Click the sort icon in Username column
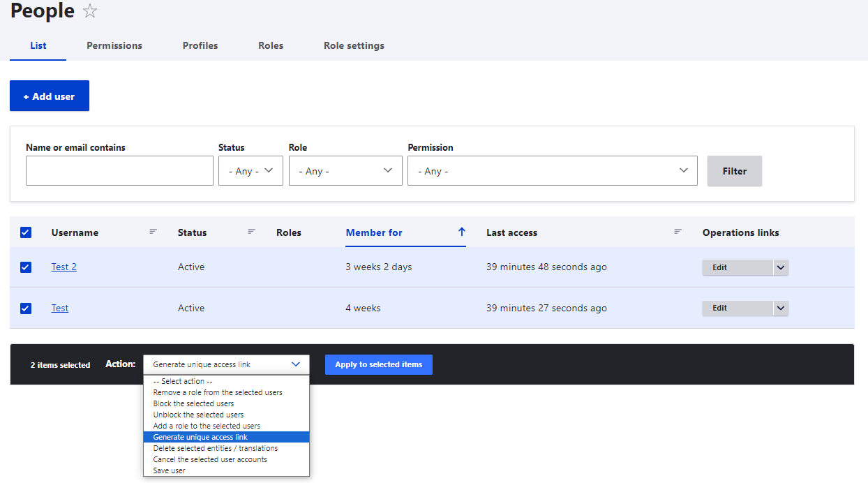The image size is (868, 483). pyautogui.click(x=153, y=232)
